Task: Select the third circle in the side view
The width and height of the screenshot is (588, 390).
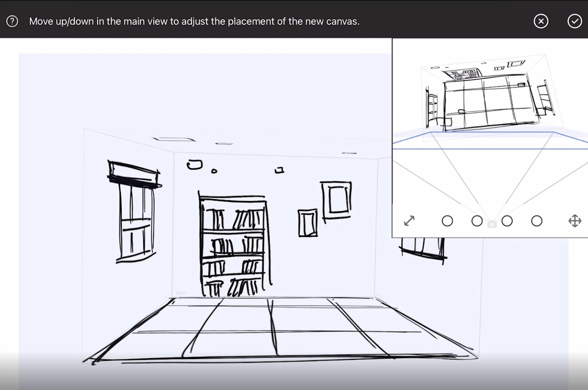Action: coord(507,221)
